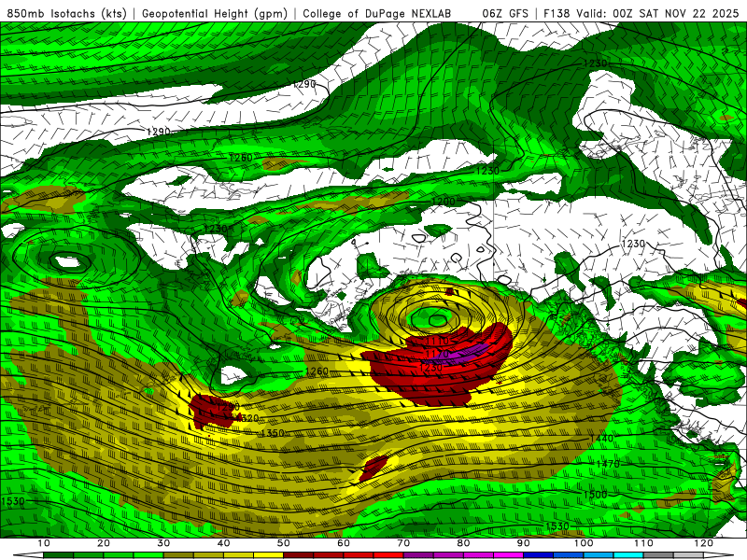Select the bright yellow 45–50 kt legend swatch
The height and width of the screenshot is (560, 747).
click(x=269, y=555)
